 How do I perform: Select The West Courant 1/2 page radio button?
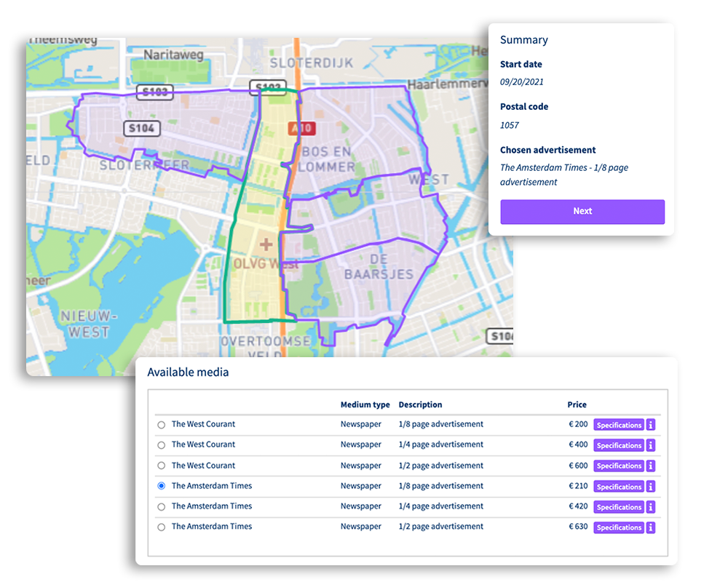pos(161,466)
